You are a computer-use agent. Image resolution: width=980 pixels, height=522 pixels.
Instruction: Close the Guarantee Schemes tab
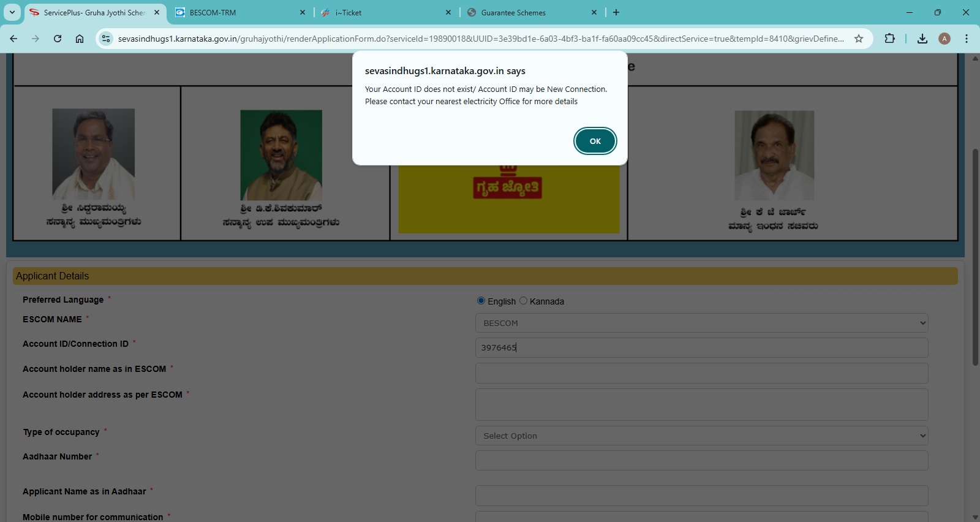[594, 12]
